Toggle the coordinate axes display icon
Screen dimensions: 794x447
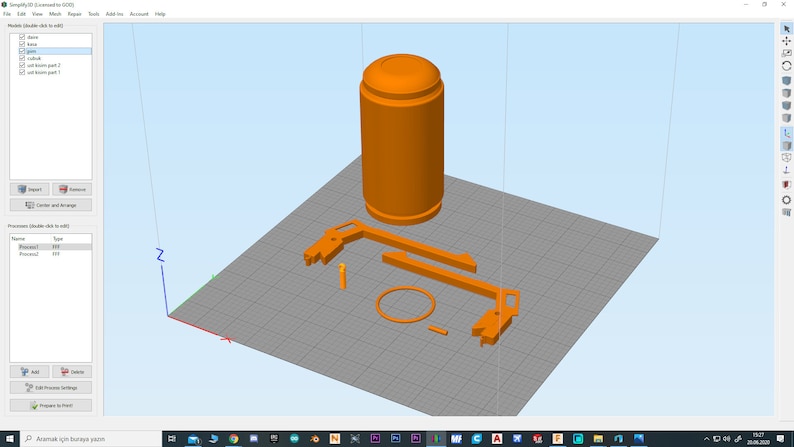[786, 133]
